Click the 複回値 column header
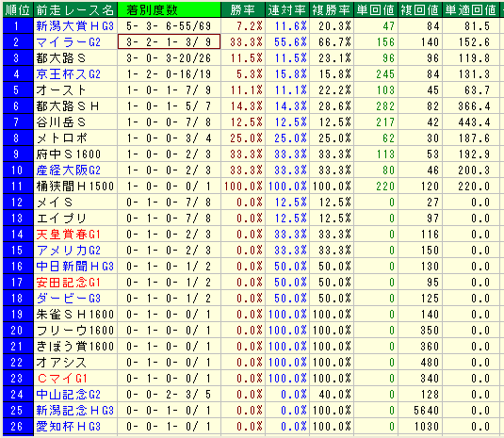Screen dimensions: 504x438 pyautogui.click(x=420, y=10)
